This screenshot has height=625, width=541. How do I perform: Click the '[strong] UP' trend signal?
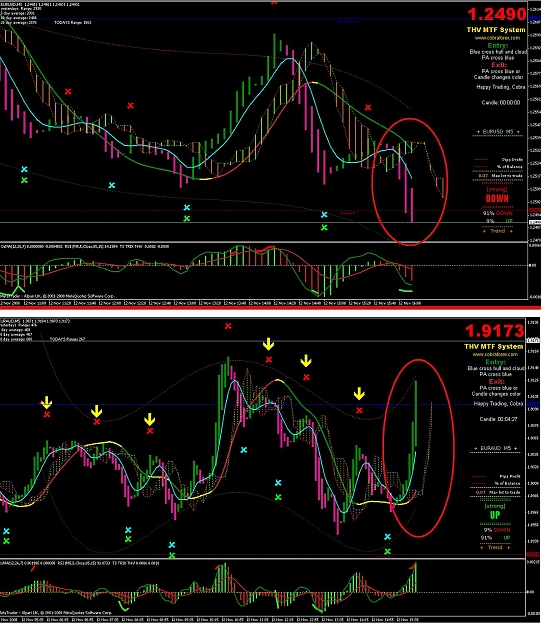tap(495, 512)
